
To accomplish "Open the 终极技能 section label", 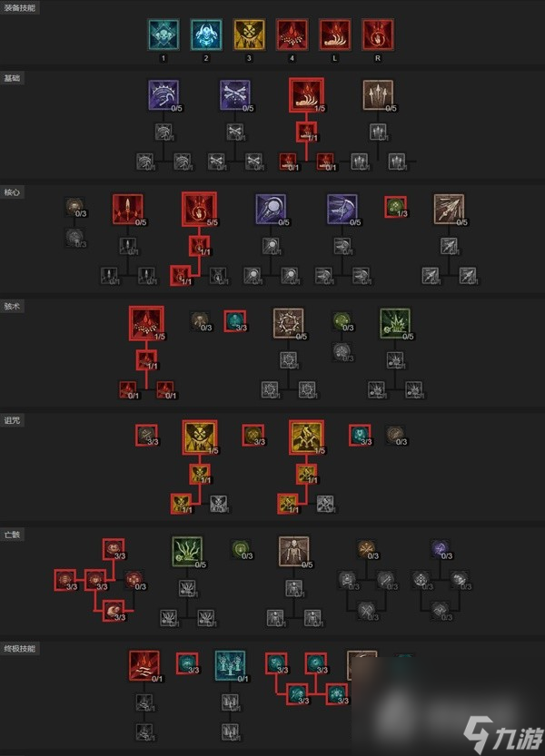I will point(20,649).
